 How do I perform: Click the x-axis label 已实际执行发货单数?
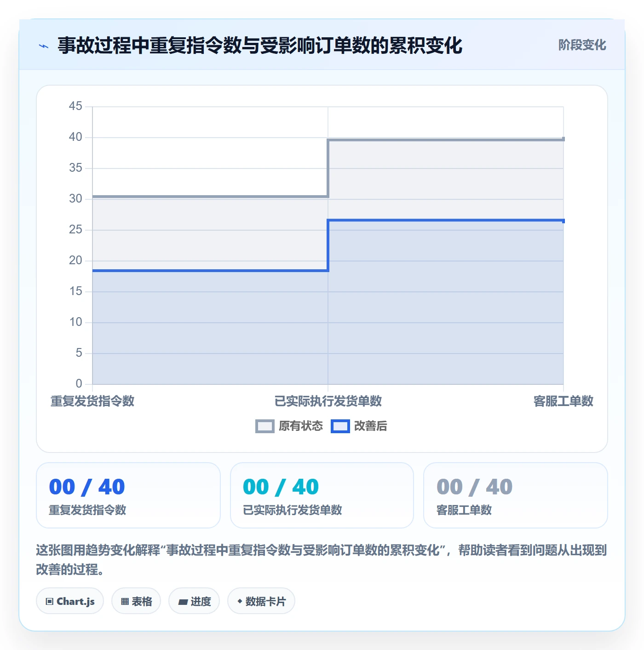tap(328, 401)
